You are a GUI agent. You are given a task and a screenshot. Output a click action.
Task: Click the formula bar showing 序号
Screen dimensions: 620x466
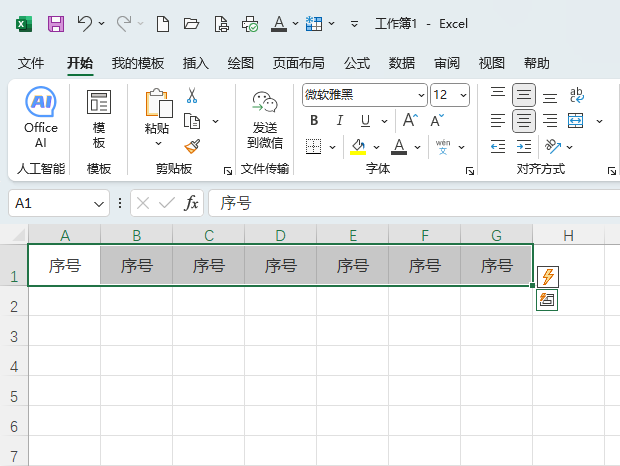(414, 203)
